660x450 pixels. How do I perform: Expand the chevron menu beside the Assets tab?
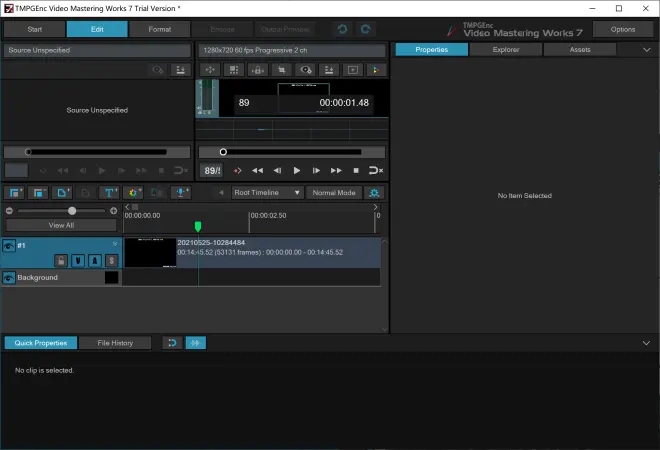click(x=647, y=50)
